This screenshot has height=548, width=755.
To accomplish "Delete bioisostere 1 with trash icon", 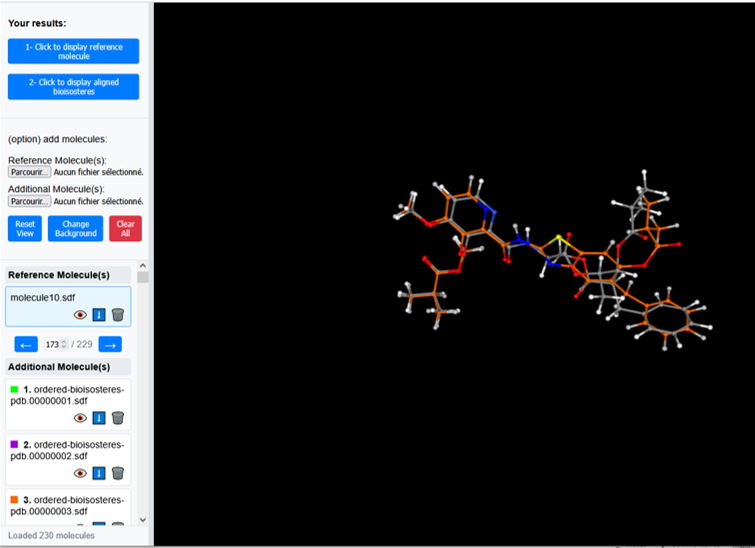I will tap(118, 418).
